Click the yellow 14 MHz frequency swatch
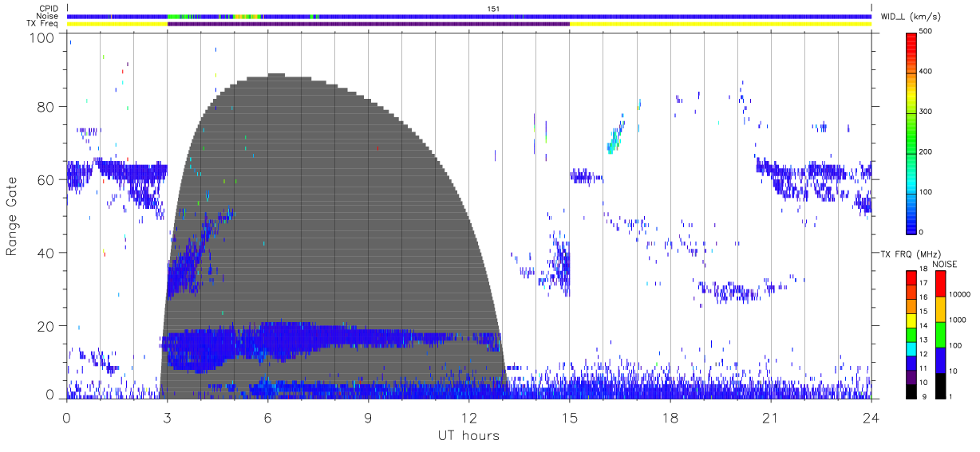980x452 pixels. [x=911, y=321]
